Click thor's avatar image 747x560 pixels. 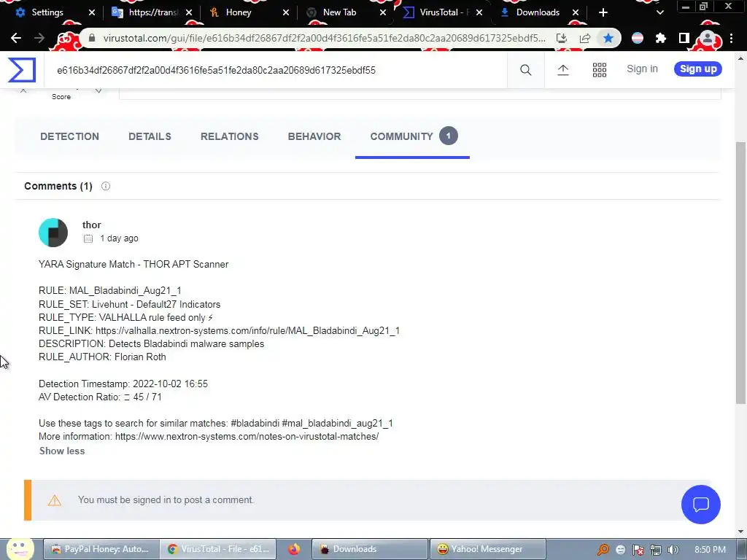[x=53, y=233]
